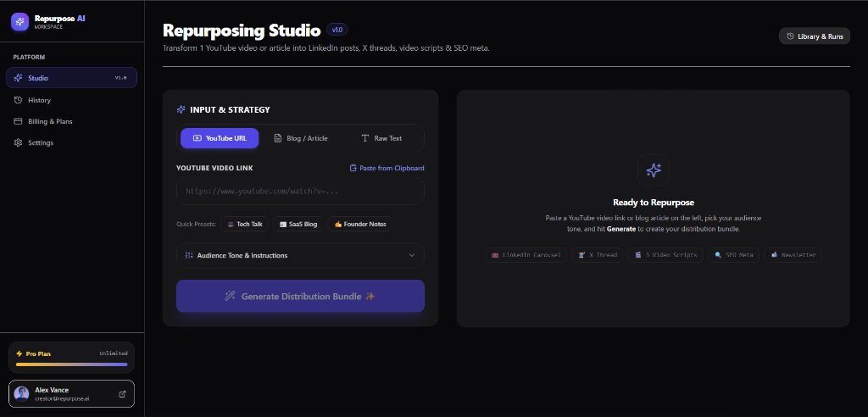
Task: Open the Alex Vance profile card
Action: click(x=71, y=394)
